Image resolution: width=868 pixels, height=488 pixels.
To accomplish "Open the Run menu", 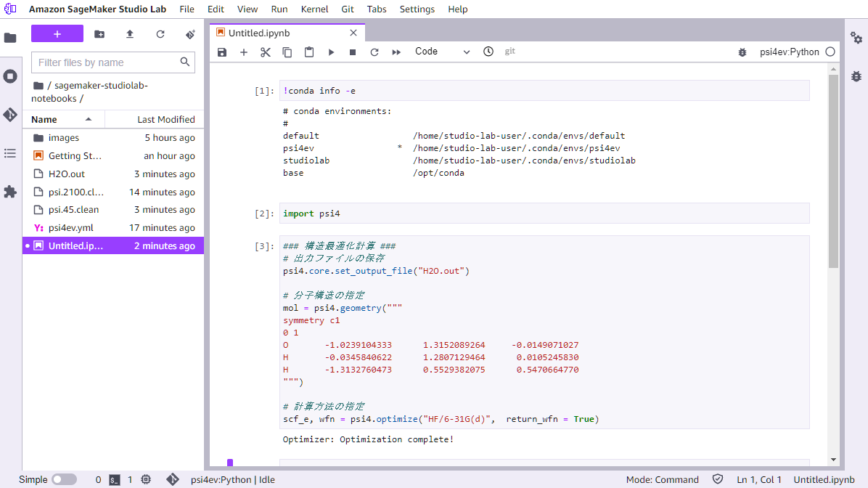I will 279,9.
